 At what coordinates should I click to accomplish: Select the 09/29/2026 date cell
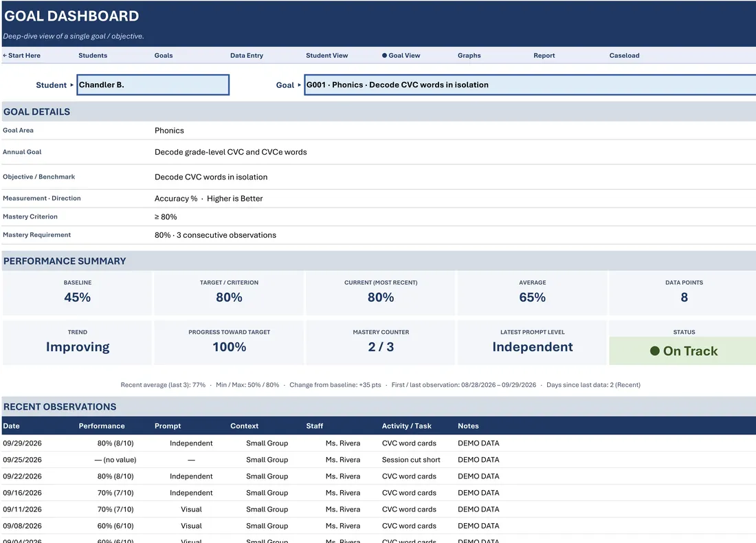22,443
